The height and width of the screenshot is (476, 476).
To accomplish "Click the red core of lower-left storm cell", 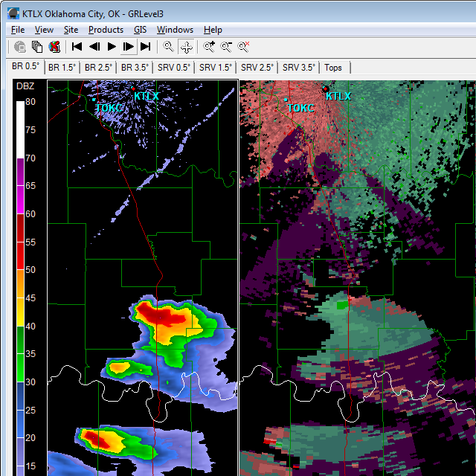I will coord(96,440).
